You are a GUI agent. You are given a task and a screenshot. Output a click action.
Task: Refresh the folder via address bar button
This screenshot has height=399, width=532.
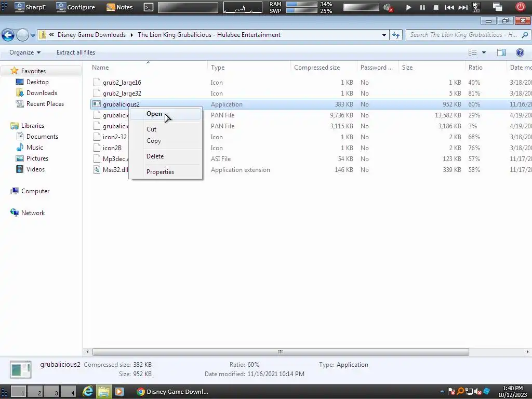[x=396, y=35]
